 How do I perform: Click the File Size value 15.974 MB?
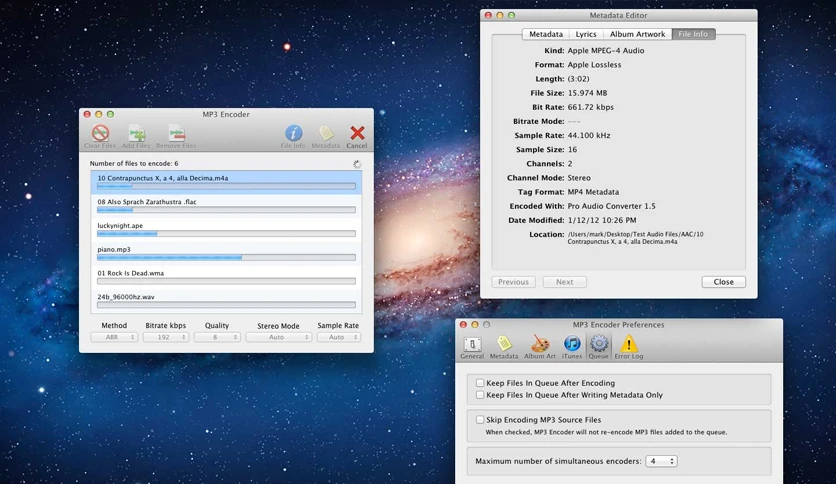(x=587, y=93)
